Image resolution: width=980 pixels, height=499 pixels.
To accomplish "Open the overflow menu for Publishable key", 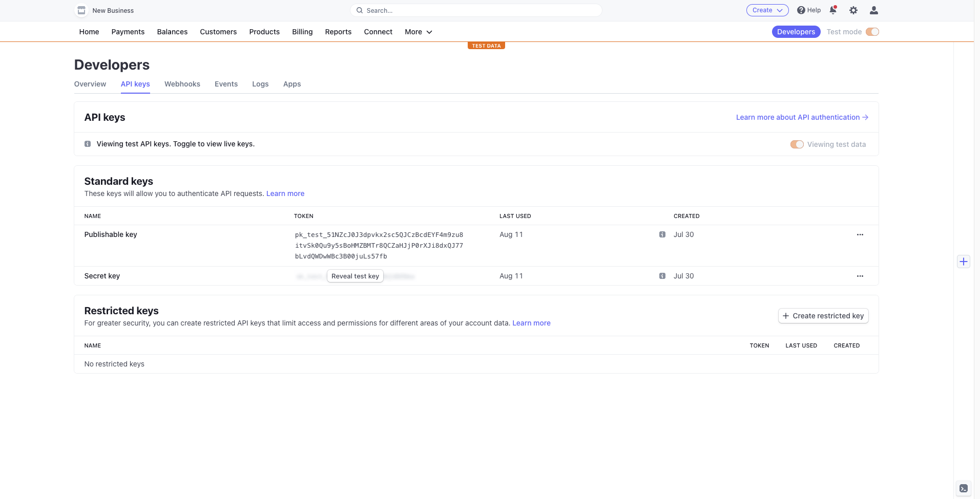I will click(x=860, y=234).
